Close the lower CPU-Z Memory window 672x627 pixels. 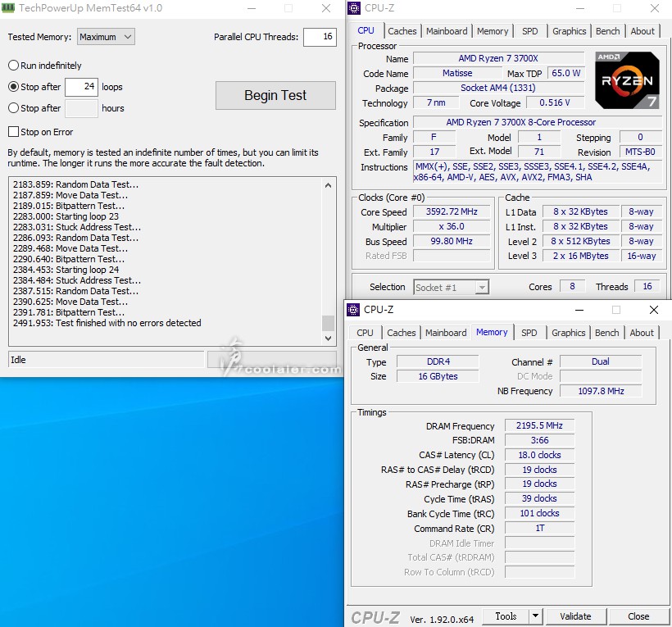click(x=654, y=310)
